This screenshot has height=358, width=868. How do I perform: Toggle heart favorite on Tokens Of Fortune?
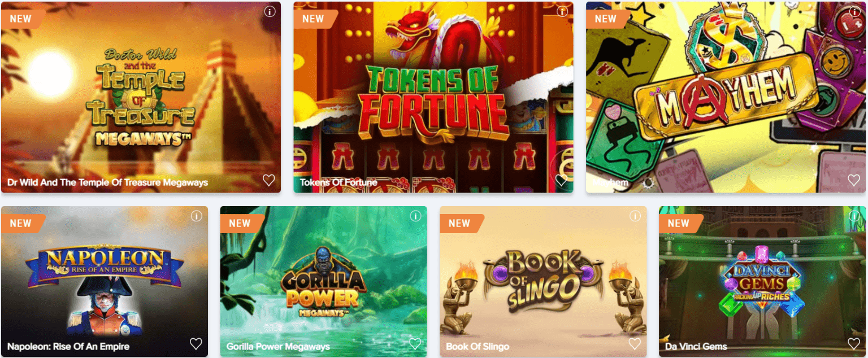tap(561, 180)
